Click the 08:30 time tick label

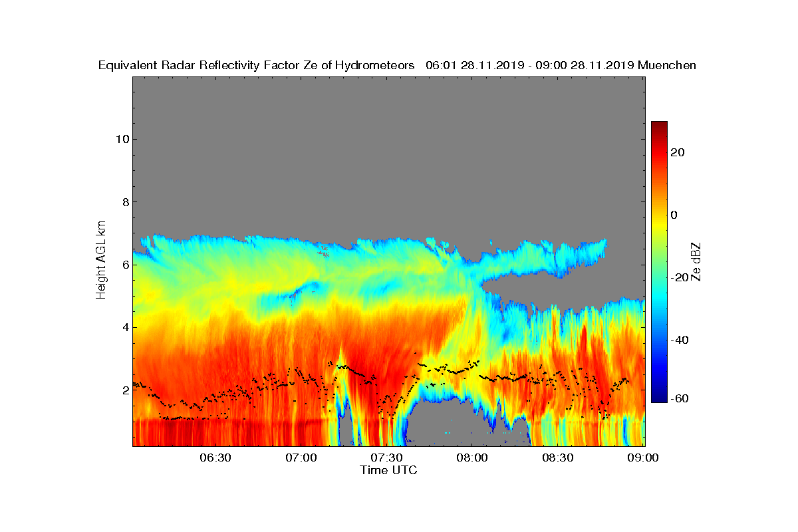557,458
